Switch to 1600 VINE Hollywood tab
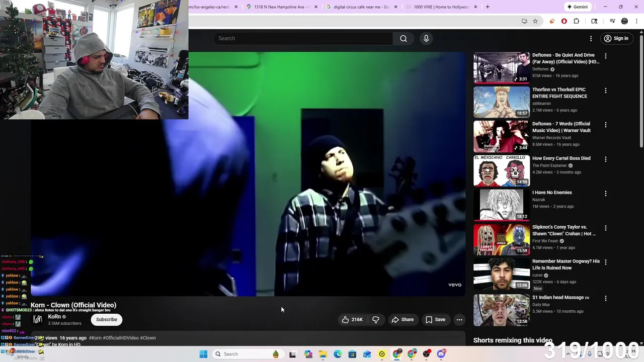644x362 pixels. (441, 7)
